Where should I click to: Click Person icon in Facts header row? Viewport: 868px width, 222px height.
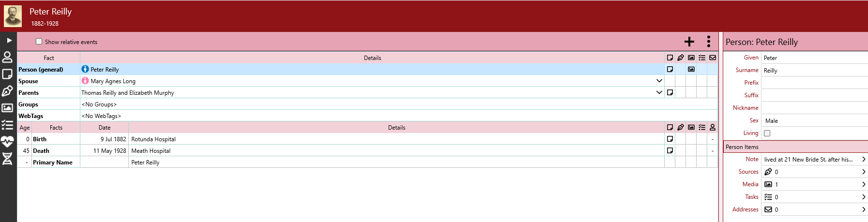(x=713, y=127)
